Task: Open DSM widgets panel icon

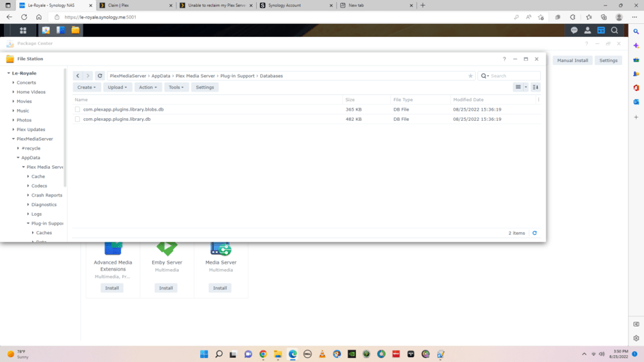Action: pyautogui.click(x=601, y=31)
